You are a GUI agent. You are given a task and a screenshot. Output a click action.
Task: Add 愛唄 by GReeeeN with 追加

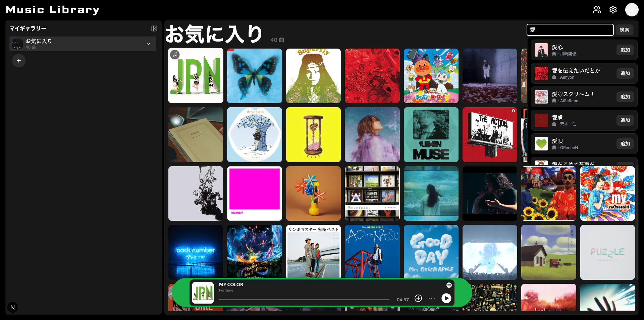[625, 144]
